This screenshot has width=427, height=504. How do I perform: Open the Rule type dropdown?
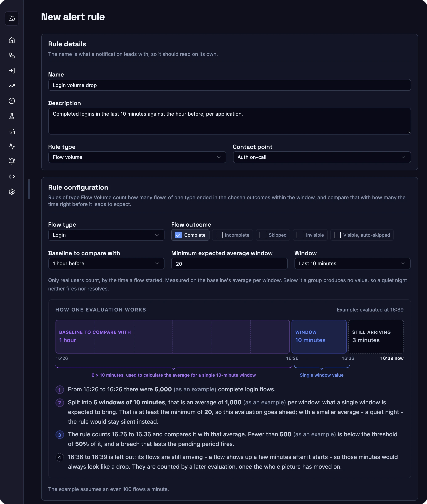(137, 157)
